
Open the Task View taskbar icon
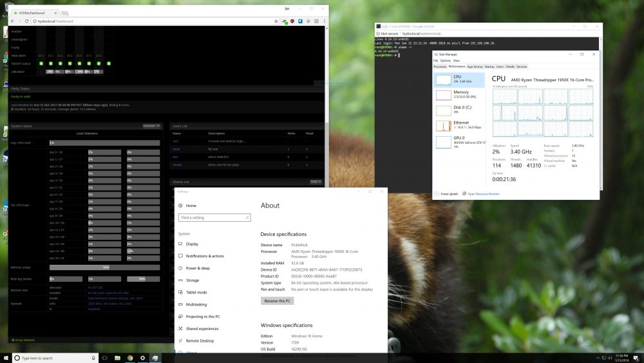(105, 358)
